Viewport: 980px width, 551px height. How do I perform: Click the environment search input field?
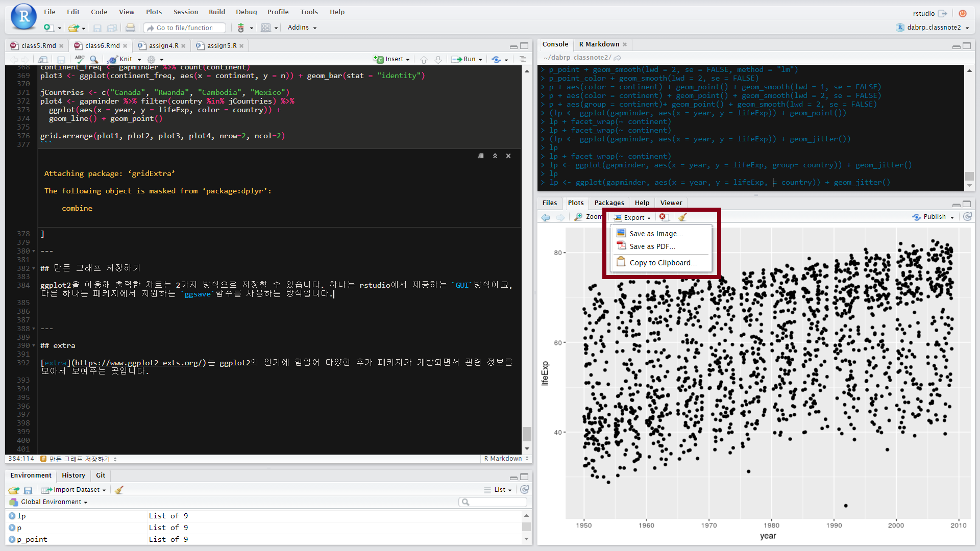(x=495, y=503)
